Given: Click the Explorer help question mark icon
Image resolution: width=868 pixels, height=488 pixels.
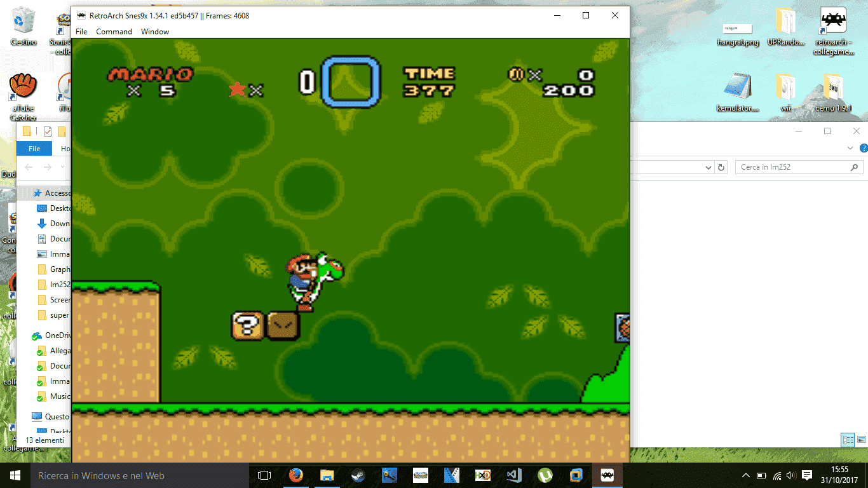Looking at the screenshot, I should (x=864, y=148).
